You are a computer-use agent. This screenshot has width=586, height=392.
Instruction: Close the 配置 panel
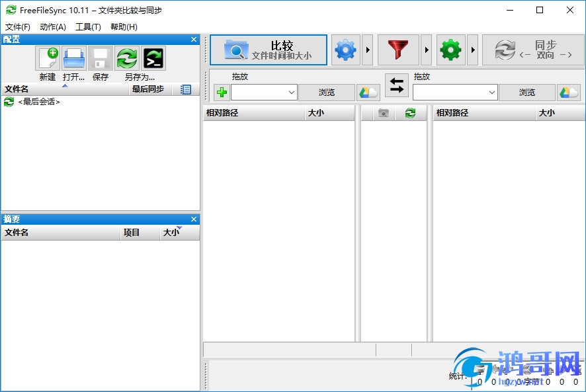(194, 39)
